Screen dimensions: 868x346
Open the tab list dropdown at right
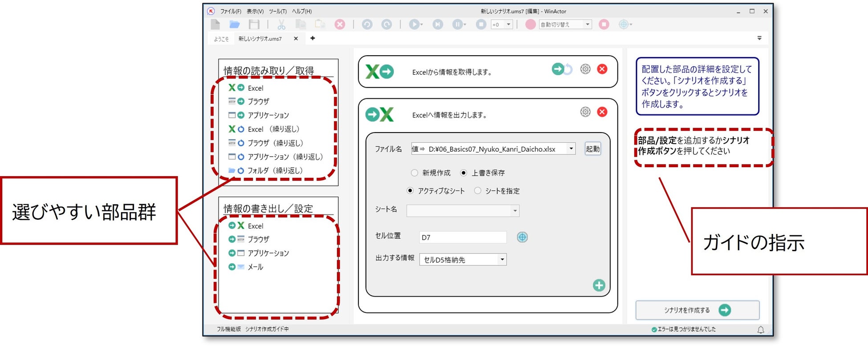coord(759,38)
